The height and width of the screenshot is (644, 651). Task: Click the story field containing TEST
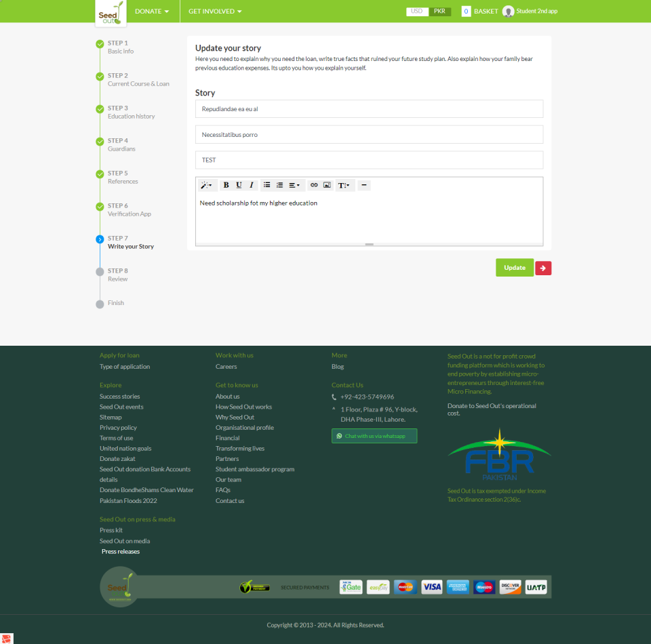369,160
